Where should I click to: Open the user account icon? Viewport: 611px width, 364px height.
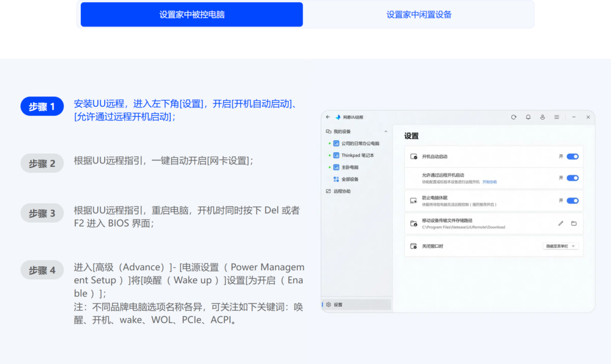543,117
